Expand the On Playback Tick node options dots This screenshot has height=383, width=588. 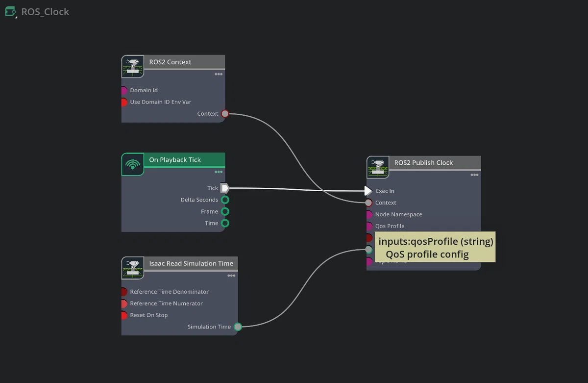[219, 172]
